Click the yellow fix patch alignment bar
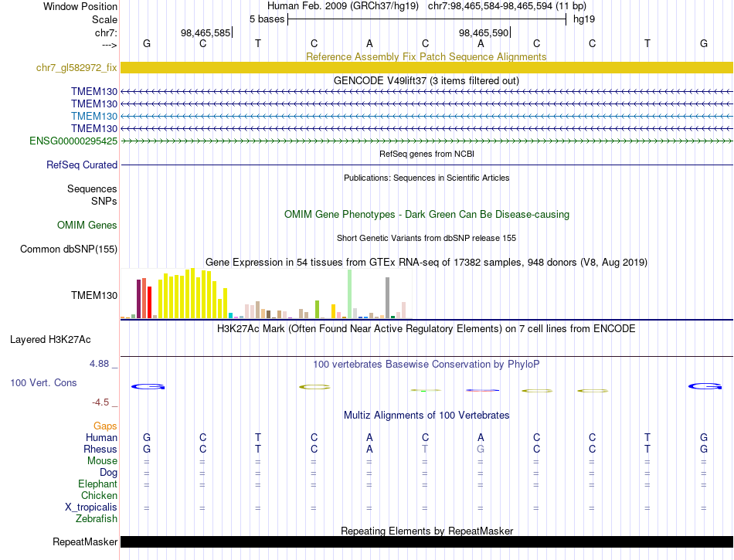The image size is (734, 560). 426,68
